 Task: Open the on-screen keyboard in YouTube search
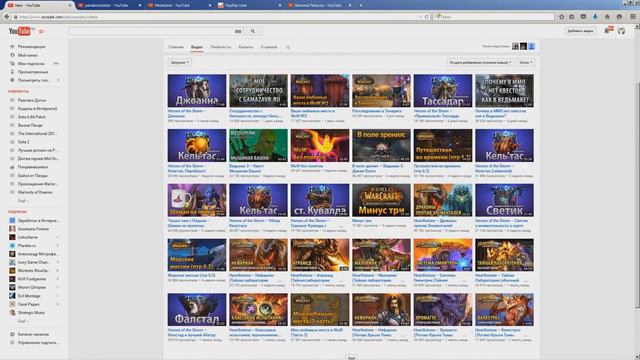(x=238, y=31)
